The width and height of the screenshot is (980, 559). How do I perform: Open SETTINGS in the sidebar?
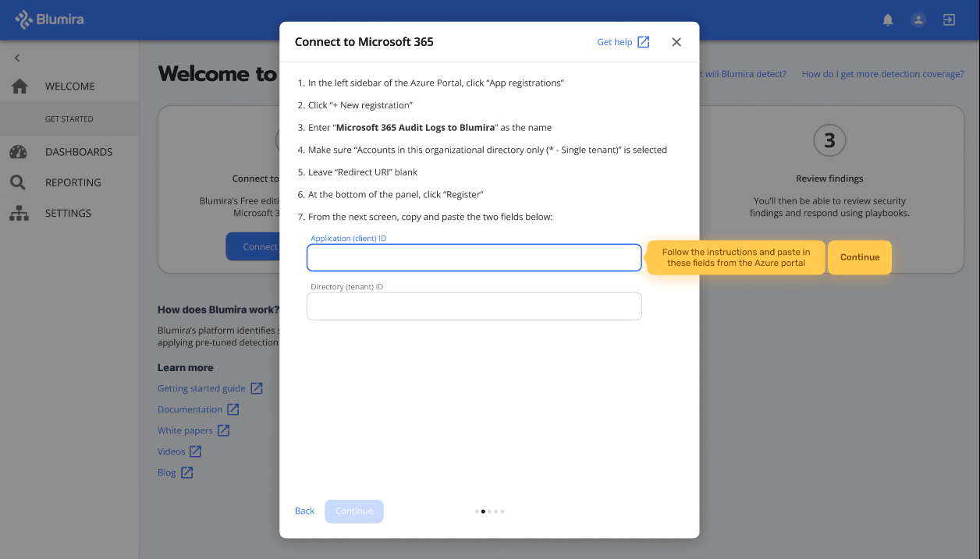69,213
